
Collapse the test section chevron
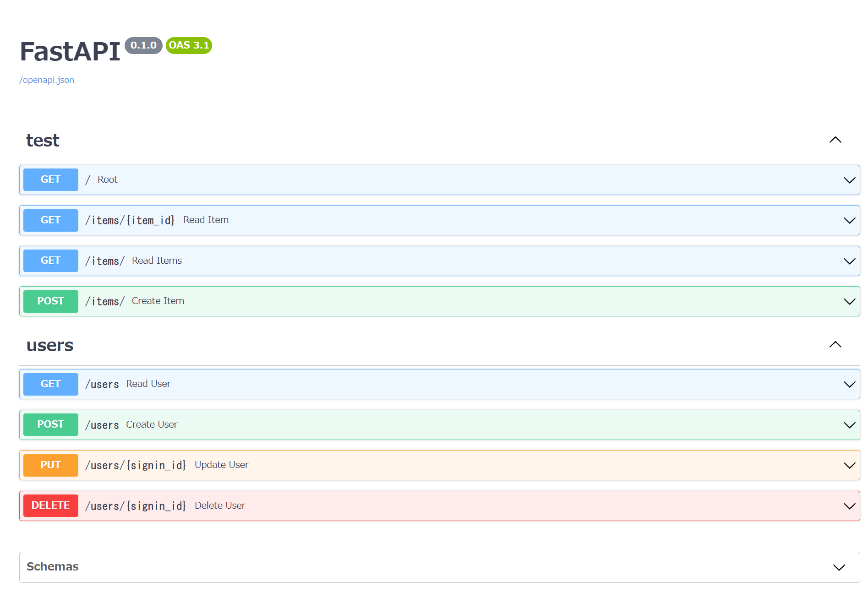835,140
